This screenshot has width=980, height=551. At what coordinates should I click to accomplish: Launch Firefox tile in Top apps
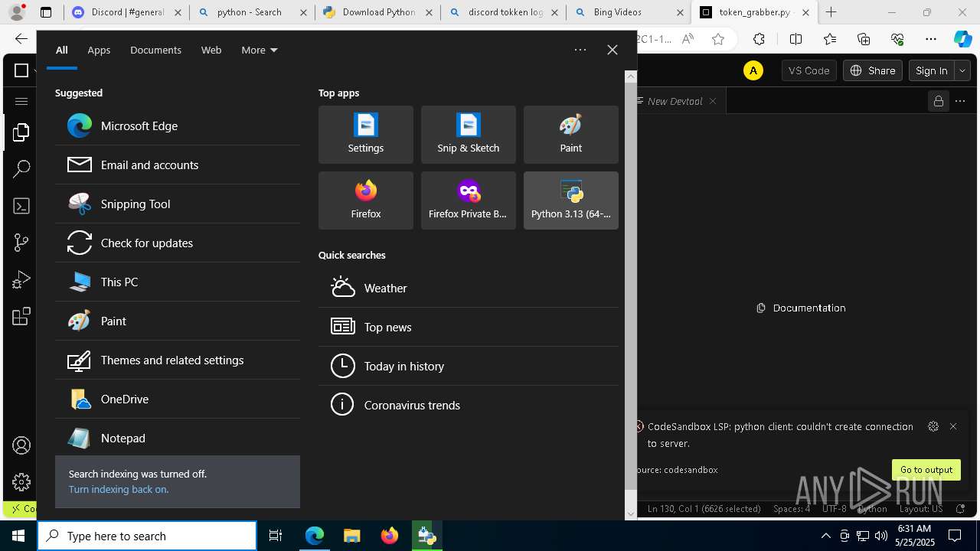[x=366, y=201]
